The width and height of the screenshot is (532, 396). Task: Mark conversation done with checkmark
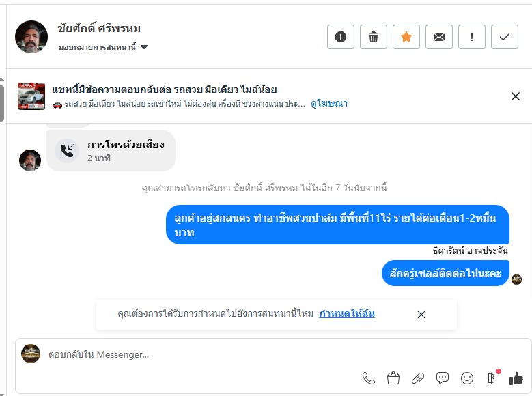505,37
